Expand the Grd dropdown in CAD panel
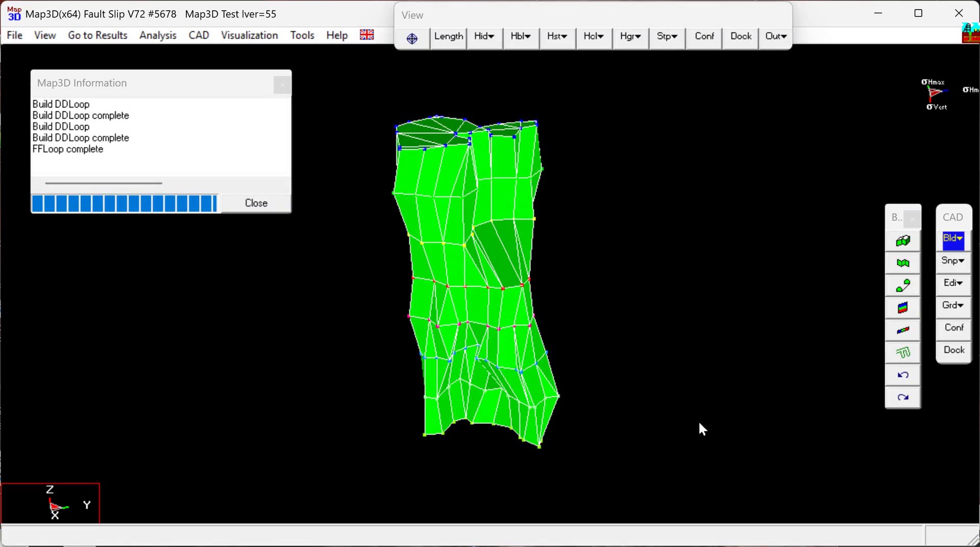Viewport: 980px width, 547px height. (x=953, y=305)
